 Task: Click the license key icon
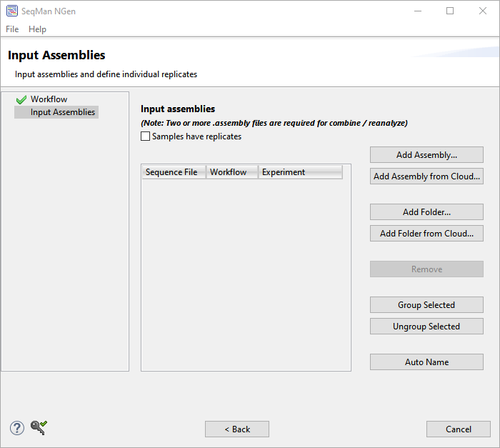[x=38, y=428]
